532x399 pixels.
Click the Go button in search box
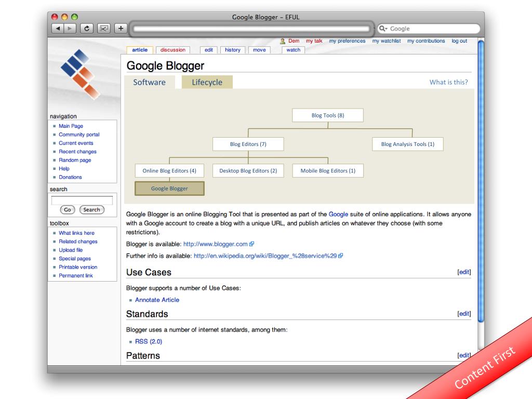pyautogui.click(x=67, y=210)
